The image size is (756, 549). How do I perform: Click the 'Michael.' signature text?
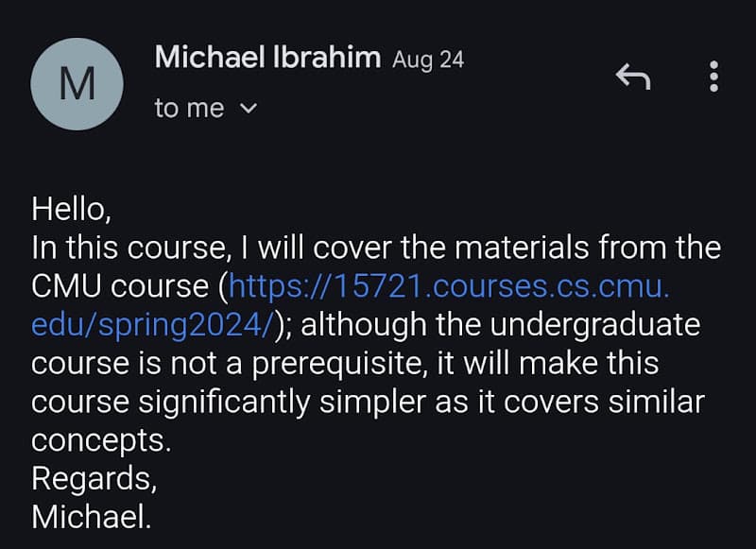tap(92, 517)
